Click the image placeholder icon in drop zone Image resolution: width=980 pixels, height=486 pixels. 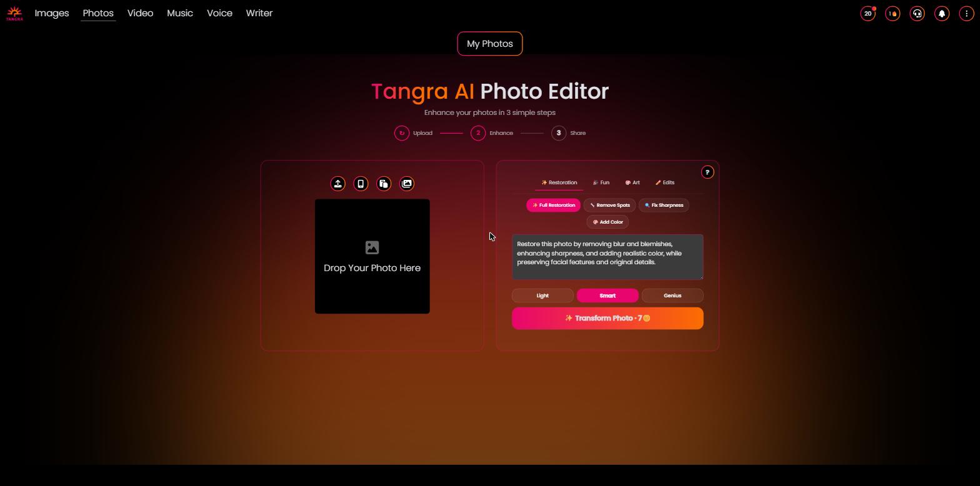point(372,247)
